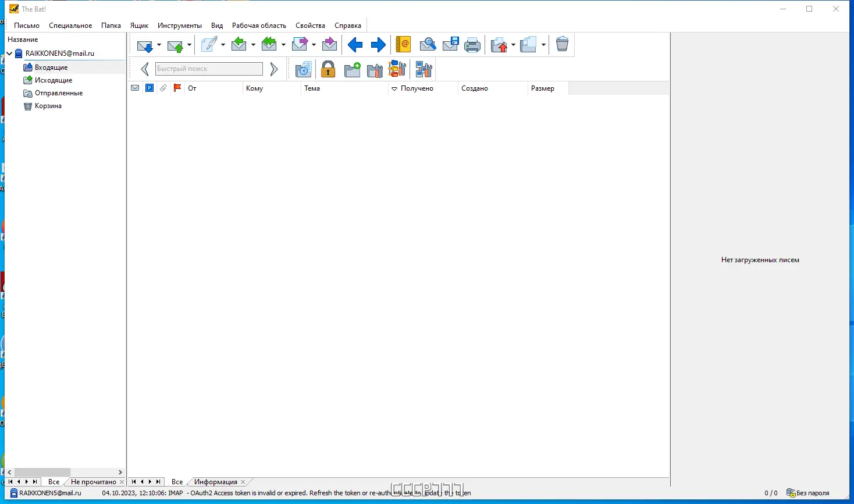
Task: Save message with floppy disk envelope icon
Action: click(451, 44)
